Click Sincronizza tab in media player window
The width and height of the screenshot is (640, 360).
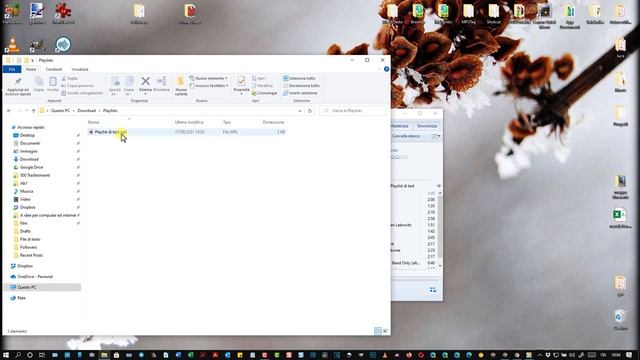pos(427,126)
